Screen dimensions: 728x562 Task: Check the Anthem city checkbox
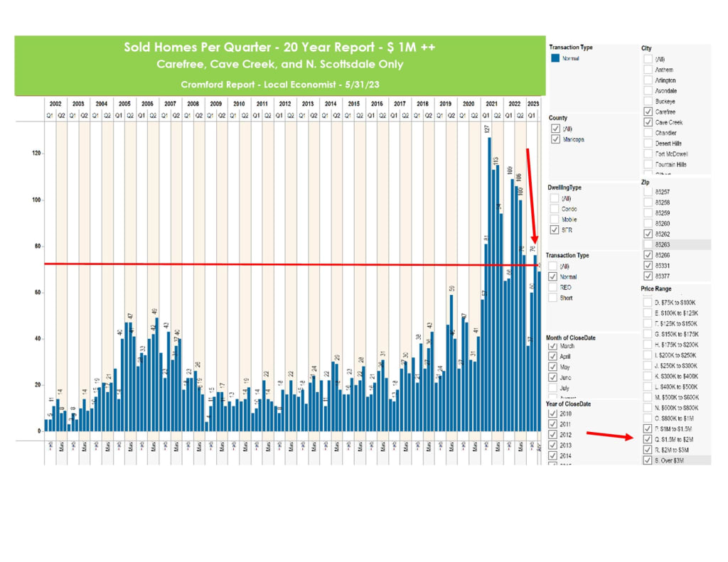click(x=648, y=70)
